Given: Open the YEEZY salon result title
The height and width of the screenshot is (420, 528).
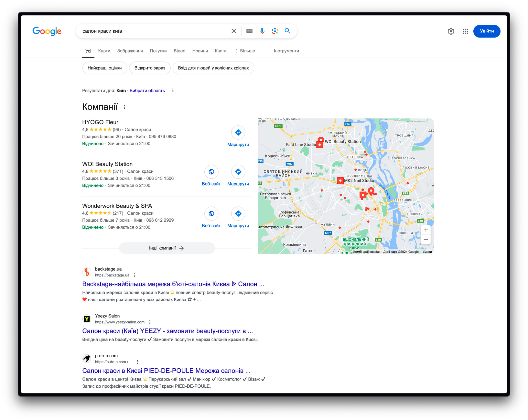Looking at the screenshot, I should (167, 331).
